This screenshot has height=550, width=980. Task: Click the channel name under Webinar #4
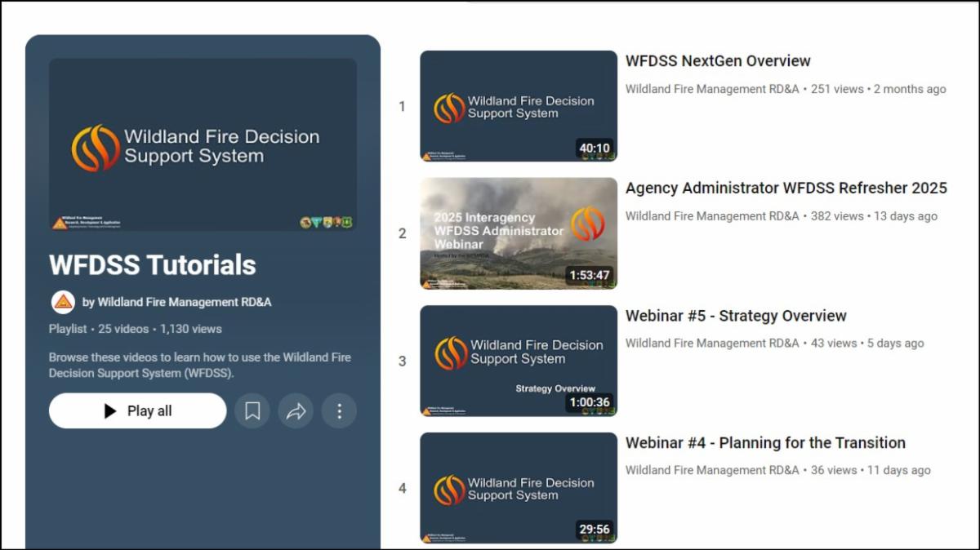pyautogui.click(x=712, y=471)
